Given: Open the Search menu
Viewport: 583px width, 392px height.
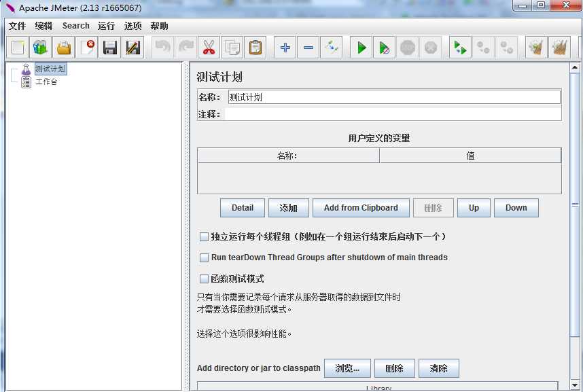Looking at the screenshot, I should click(x=76, y=26).
